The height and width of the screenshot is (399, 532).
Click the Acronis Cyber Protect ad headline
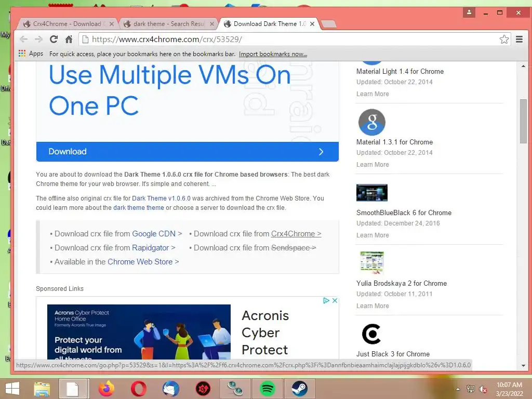click(265, 332)
